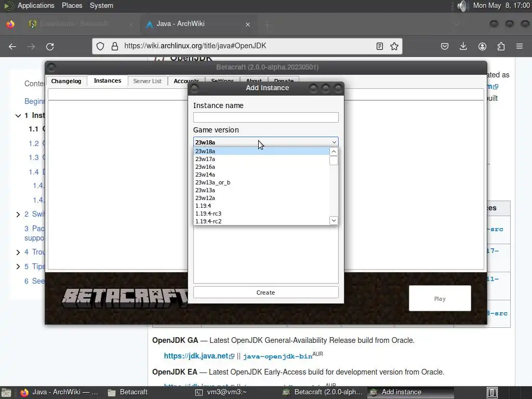Open the System menu

(x=101, y=5)
